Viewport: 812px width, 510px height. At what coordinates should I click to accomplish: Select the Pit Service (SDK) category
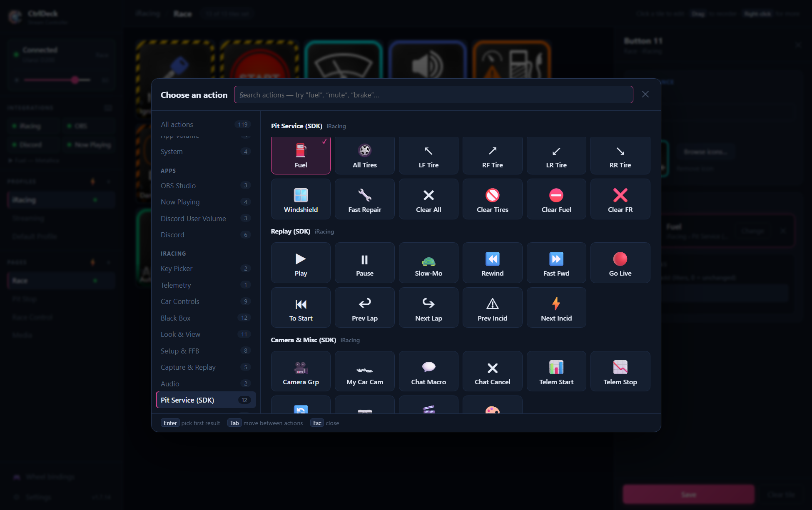206,400
